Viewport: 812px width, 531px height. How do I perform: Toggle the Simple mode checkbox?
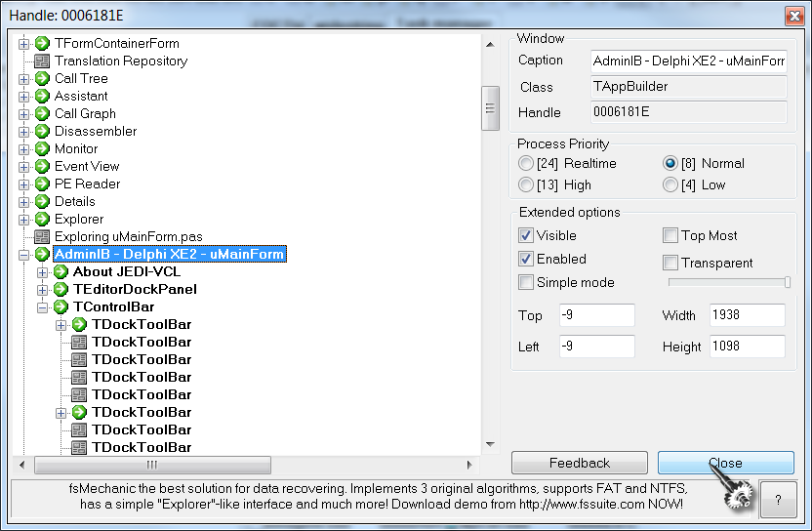pos(527,283)
